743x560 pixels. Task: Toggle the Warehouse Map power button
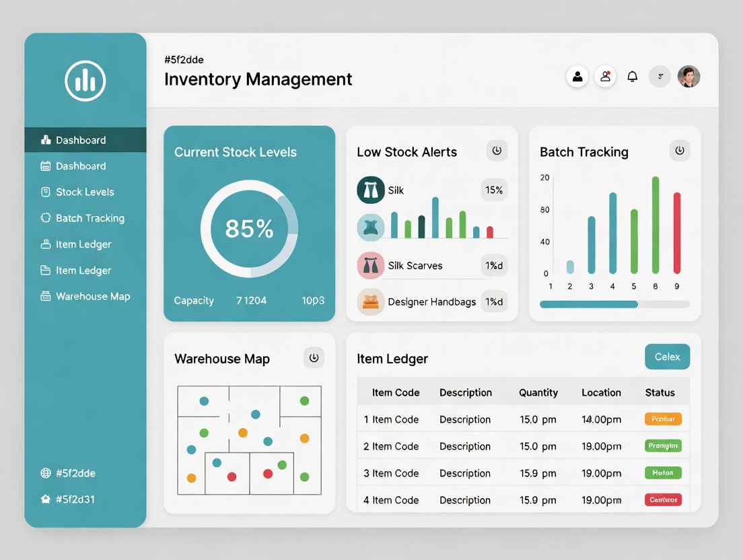coord(314,358)
